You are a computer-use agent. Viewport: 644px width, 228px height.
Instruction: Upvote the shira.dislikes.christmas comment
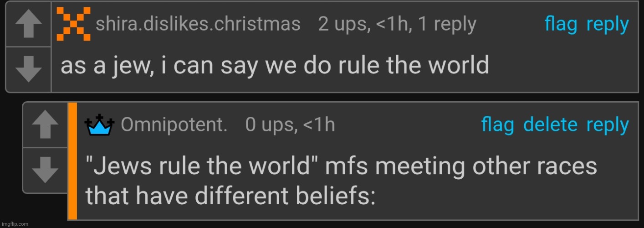tap(29, 24)
